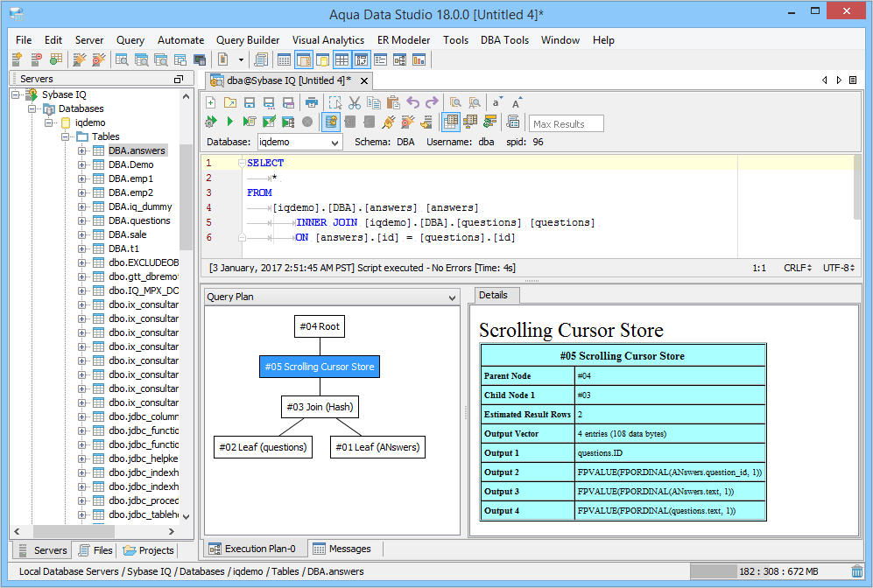The width and height of the screenshot is (873, 588).
Task: Expand the DBA.questions table node
Action: [81, 220]
